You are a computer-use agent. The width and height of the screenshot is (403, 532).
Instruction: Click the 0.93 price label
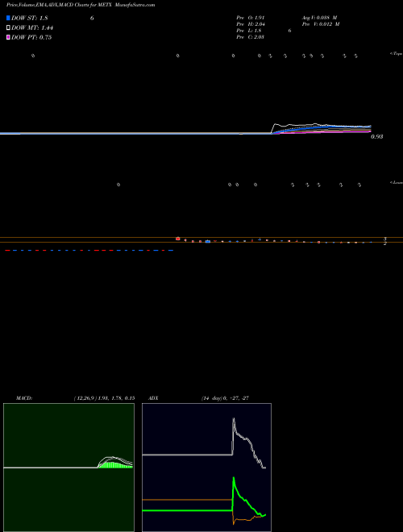click(376, 137)
